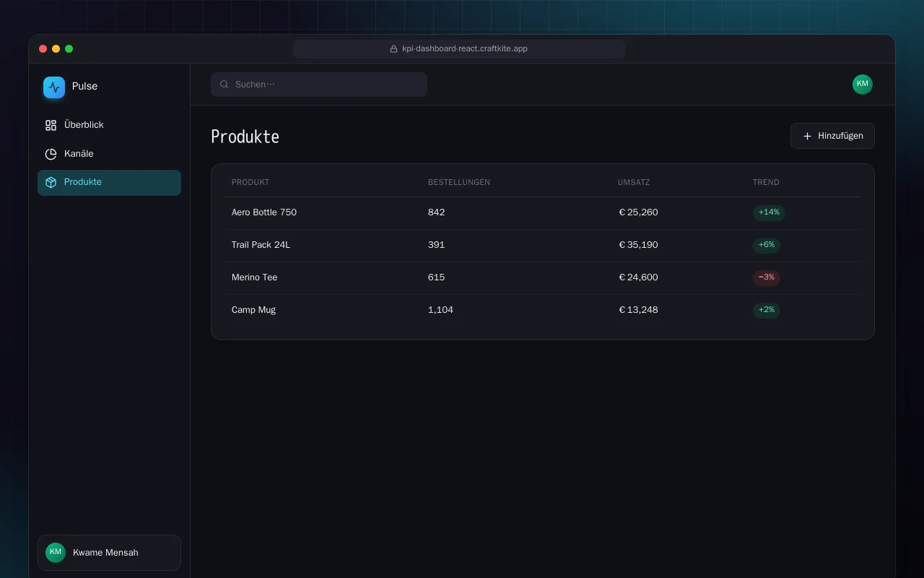
Task: Click the Hinzufügen button
Action: pos(832,136)
